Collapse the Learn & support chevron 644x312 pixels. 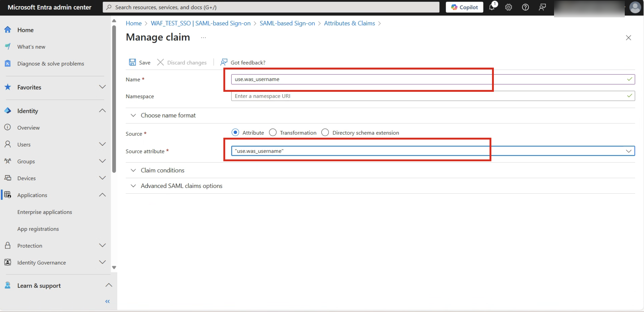pos(109,285)
